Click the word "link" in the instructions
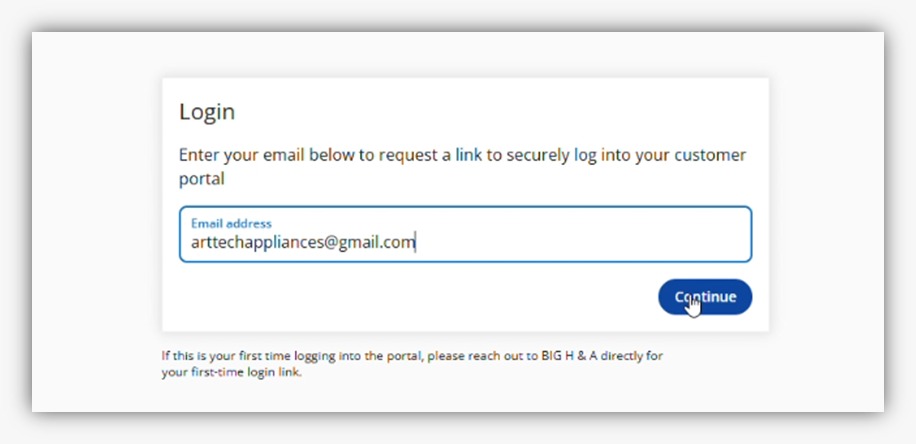 pos(468,156)
